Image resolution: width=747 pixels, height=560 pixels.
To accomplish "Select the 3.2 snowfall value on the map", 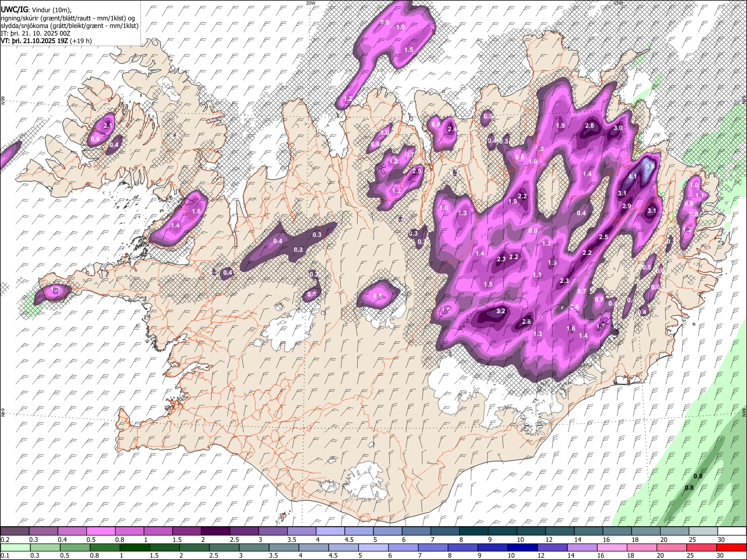I will pyautogui.click(x=501, y=311).
